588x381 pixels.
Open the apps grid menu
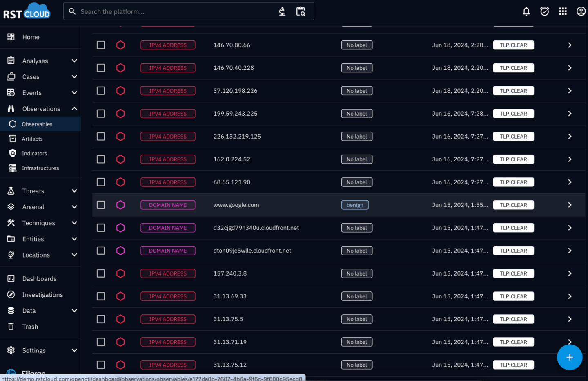(x=563, y=11)
